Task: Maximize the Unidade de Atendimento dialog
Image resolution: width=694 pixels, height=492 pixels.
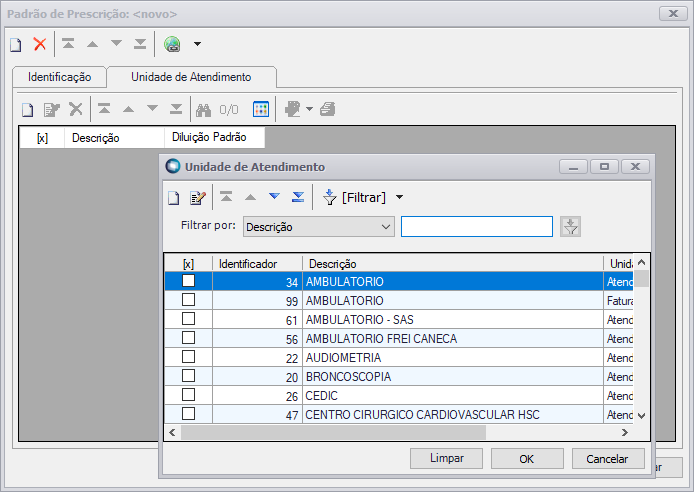Action: point(604,167)
